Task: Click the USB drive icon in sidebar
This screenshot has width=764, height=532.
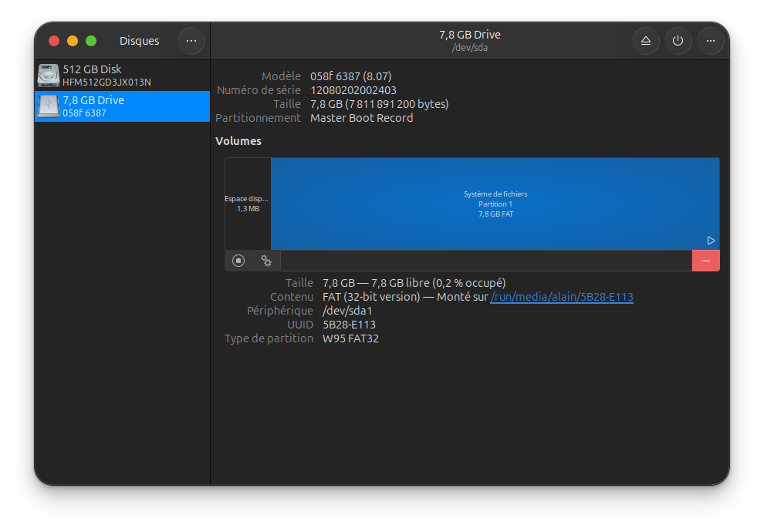Action: (x=49, y=106)
